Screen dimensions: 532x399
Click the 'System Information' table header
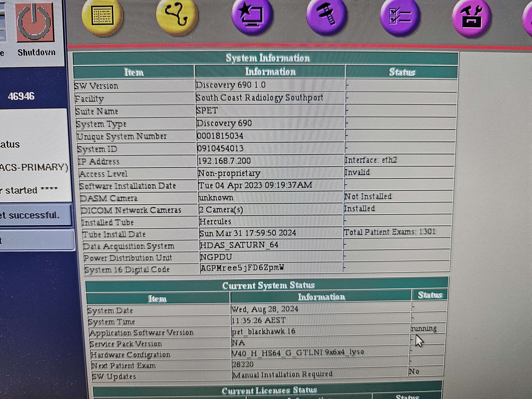coord(268,58)
